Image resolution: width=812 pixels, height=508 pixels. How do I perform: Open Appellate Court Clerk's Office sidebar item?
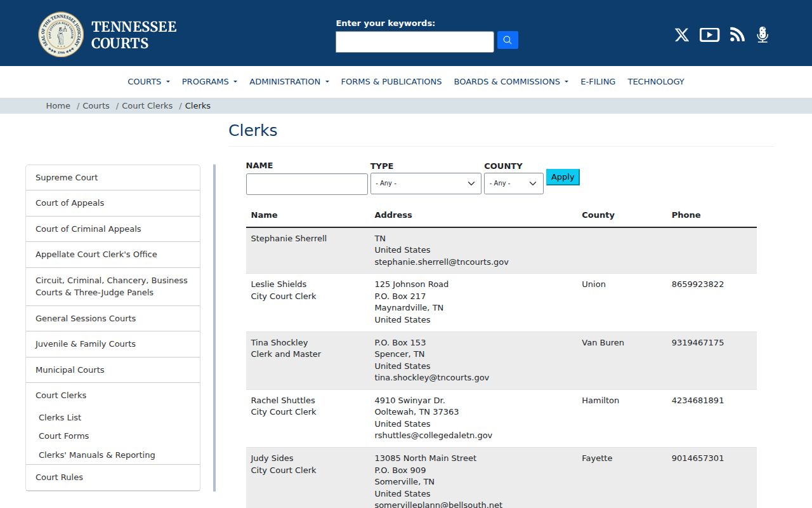(113, 255)
